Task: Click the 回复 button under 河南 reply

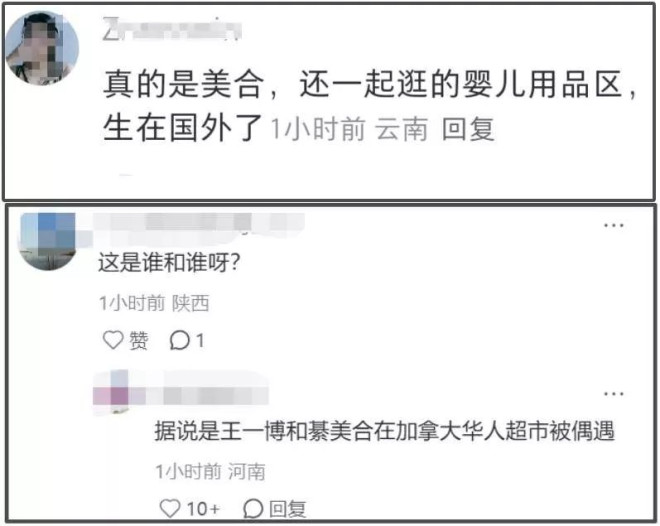Action: [x=287, y=509]
